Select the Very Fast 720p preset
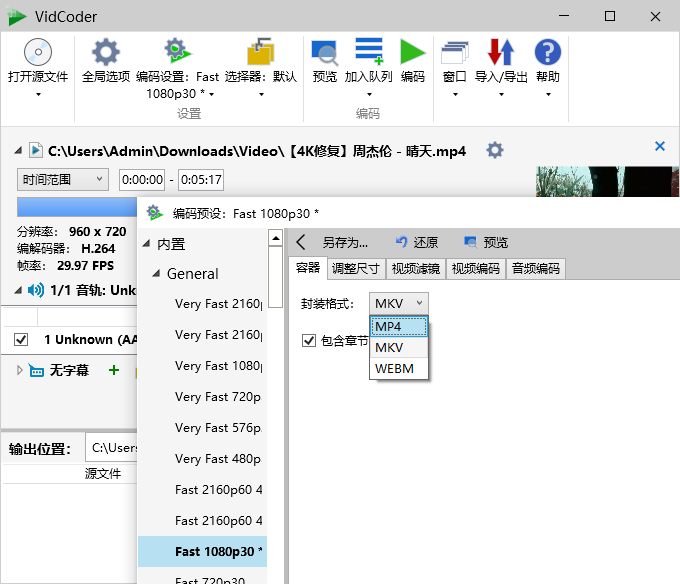This screenshot has width=680, height=584. (x=203, y=397)
